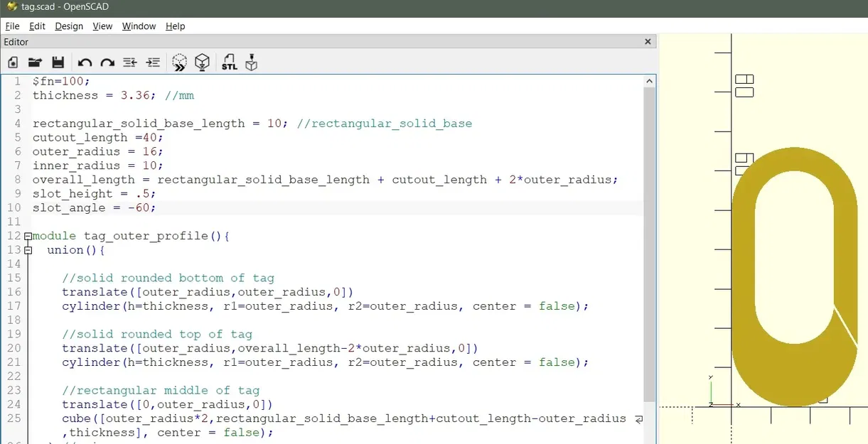This screenshot has width=868, height=444.
Task: Click 'slot_height = .5;' line
Action: click(x=94, y=193)
